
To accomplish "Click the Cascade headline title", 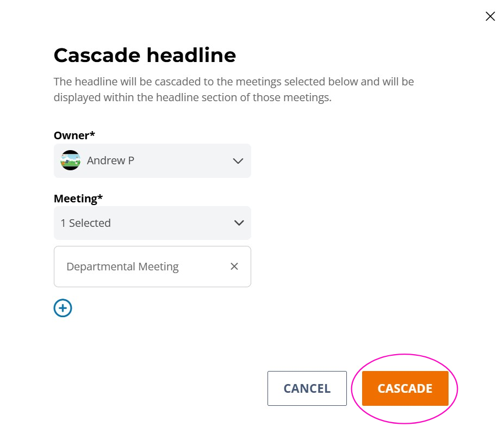I will pyautogui.click(x=145, y=55).
